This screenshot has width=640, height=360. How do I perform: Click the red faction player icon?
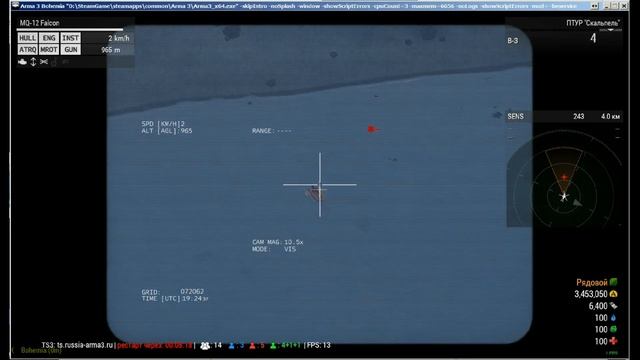click(x=252, y=346)
